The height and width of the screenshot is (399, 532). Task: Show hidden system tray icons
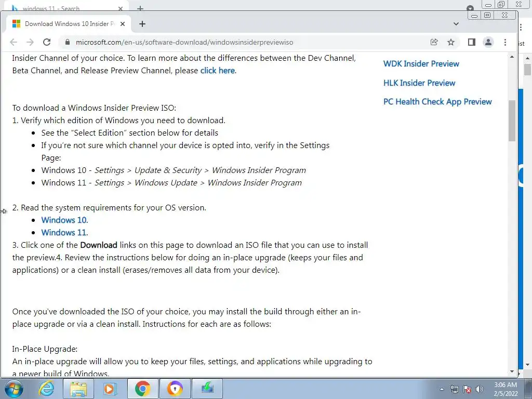(x=442, y=389)
